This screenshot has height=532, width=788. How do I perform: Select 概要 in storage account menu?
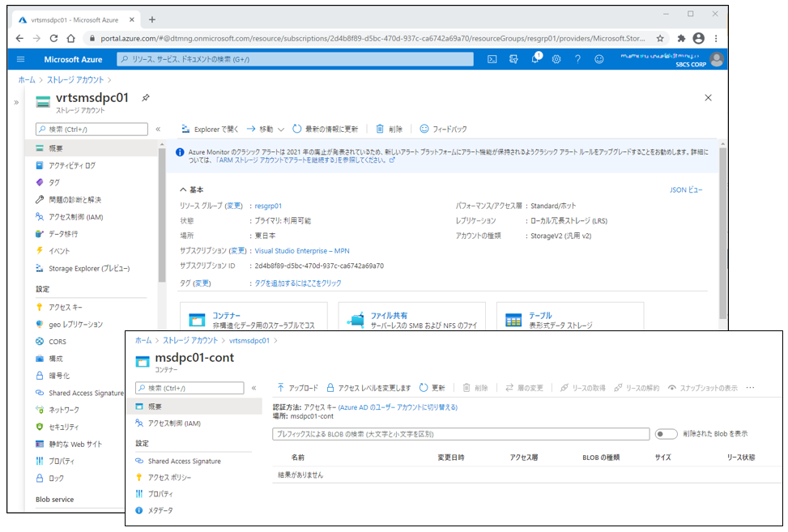tap(92, 148)
